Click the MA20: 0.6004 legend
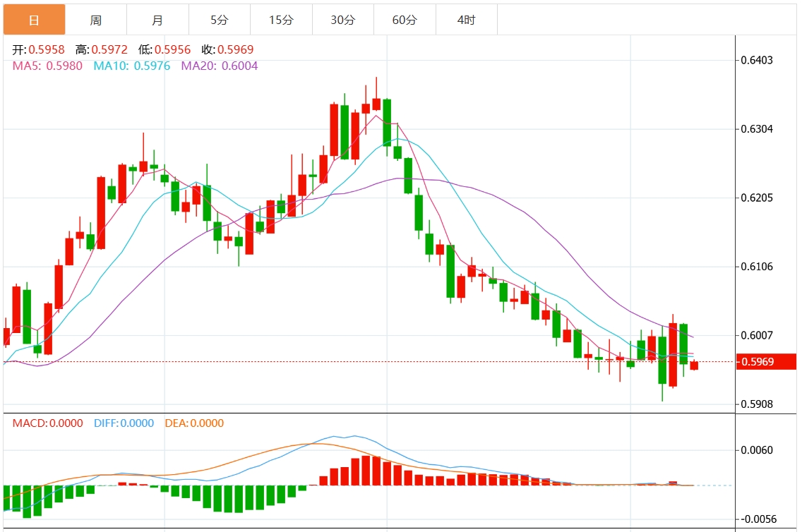Image resolution: width=802 pixels, height=532 pixels. pos(220,66)
